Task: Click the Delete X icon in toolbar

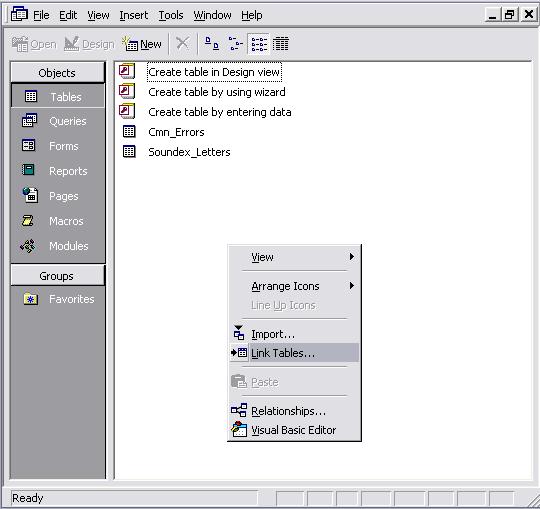Action: pos(182,44)
